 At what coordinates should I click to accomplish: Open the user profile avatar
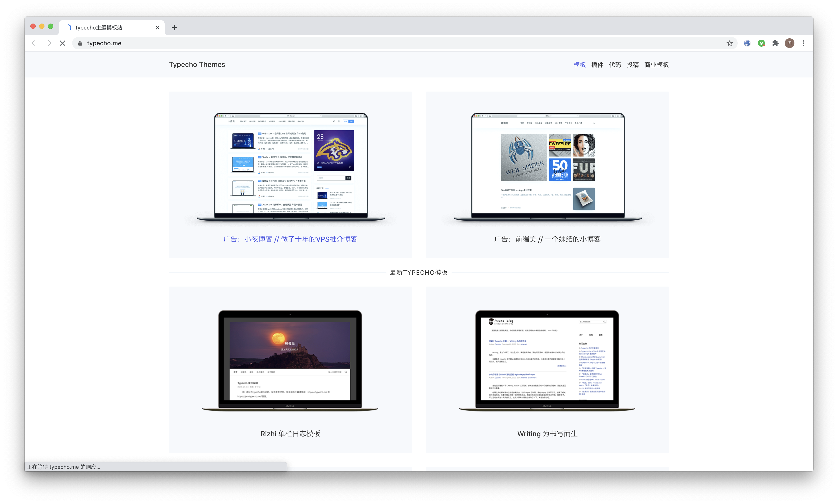click(789, 43)
